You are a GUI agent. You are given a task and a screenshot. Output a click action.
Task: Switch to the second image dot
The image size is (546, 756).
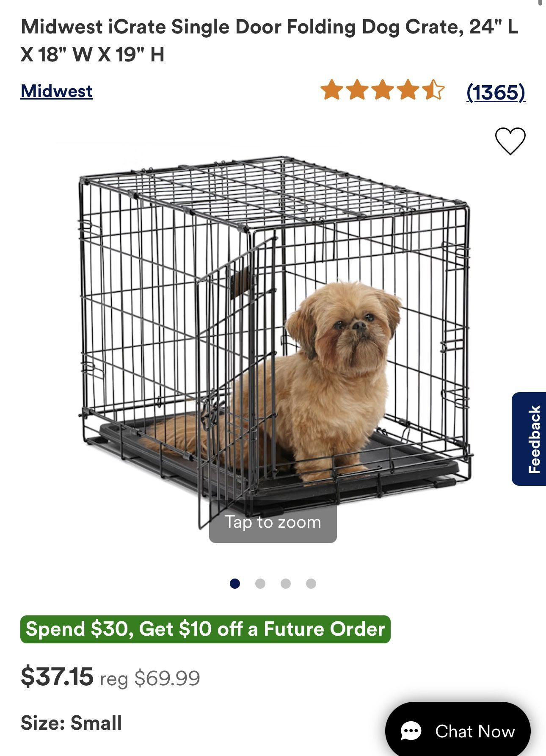pos(260,584)
